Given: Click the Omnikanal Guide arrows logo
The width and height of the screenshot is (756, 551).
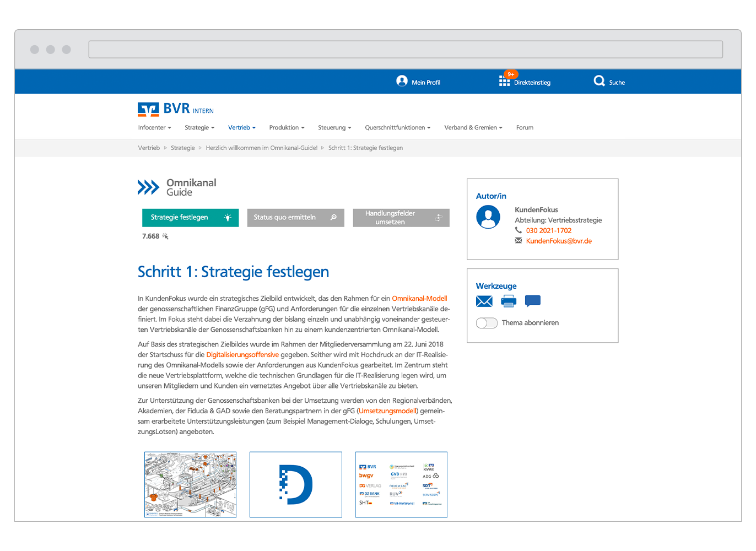Looking at the screenshot, I should pyautogui.click(x=148, y=187).
